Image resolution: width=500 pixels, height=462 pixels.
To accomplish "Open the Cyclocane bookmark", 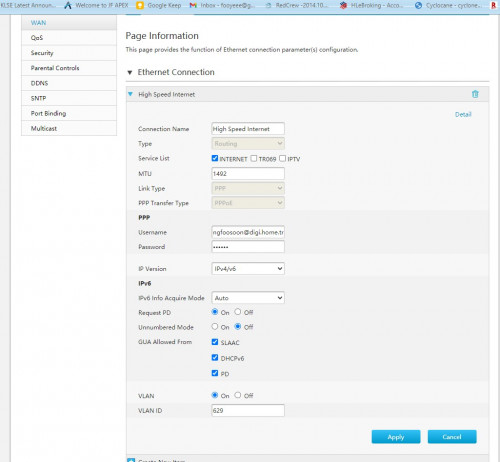I will [448, 5].
